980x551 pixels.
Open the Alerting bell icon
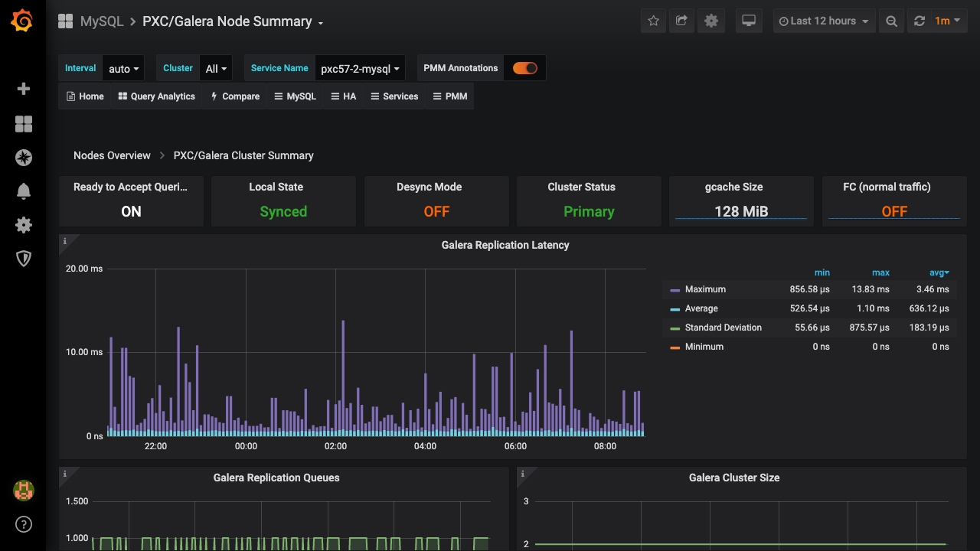(24, 191)
